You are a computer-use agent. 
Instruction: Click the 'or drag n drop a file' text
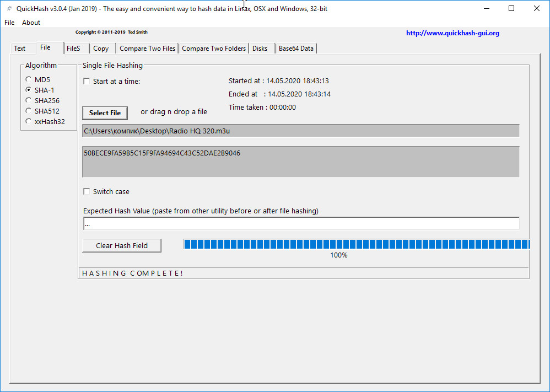click(174, 112)
